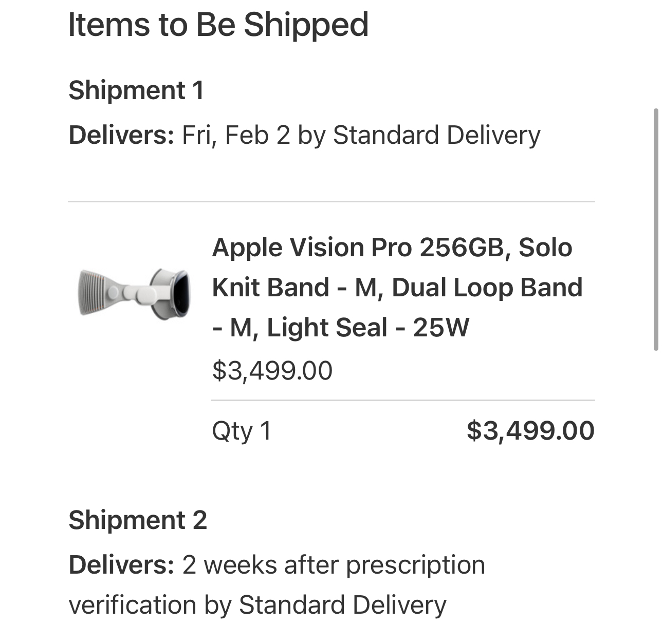Click Standard Delivery in Shipment 2 line
The image size is (663, 644).
tap(343, 605)
